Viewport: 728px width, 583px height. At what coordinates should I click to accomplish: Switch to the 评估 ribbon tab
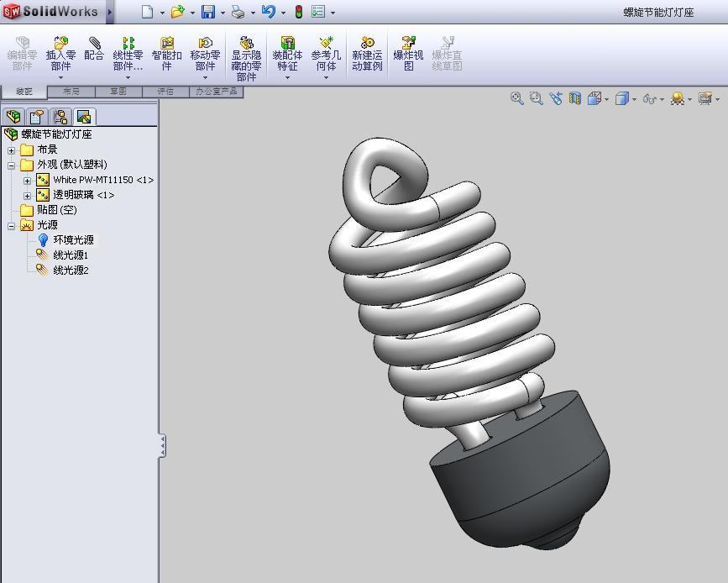[165, 91]
